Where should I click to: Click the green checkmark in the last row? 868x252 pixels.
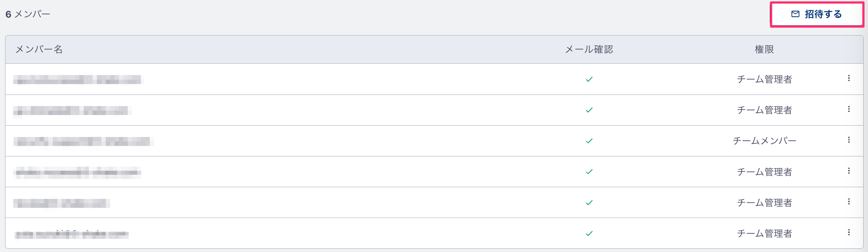pos(589,233)
